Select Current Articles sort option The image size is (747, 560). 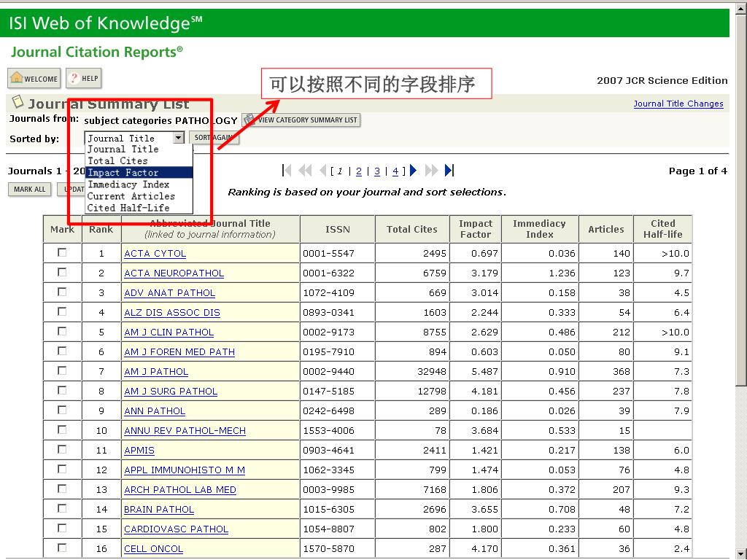pyautogui.click(x=139, y=196)
